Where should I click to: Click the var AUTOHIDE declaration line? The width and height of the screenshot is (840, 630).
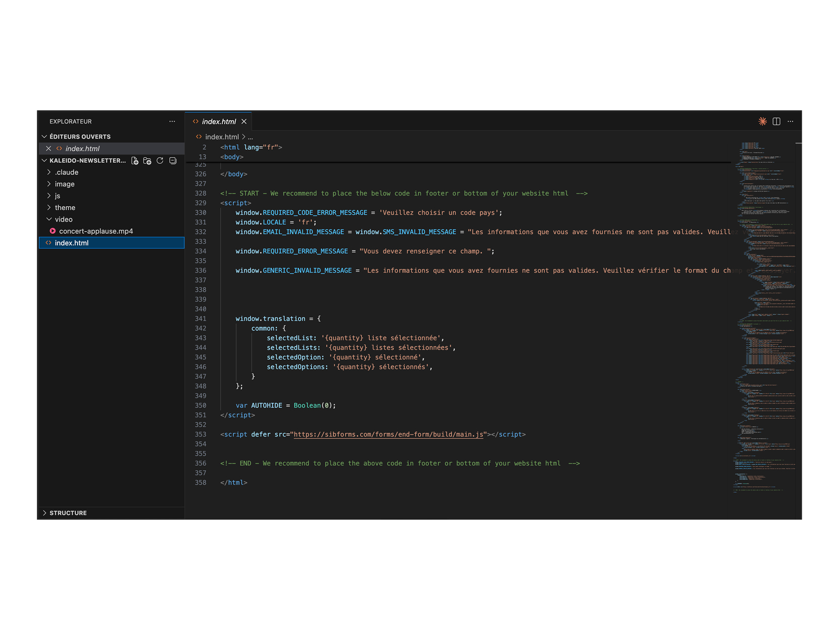286,406
